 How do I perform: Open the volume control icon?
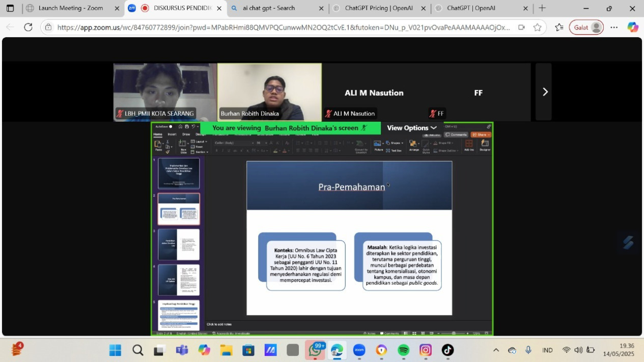(578, 350)
